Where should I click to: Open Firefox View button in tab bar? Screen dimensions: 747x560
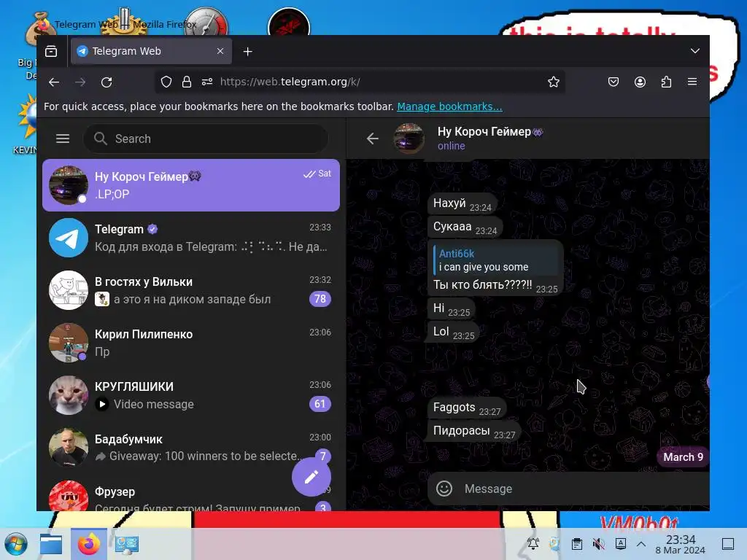point(51,51)
